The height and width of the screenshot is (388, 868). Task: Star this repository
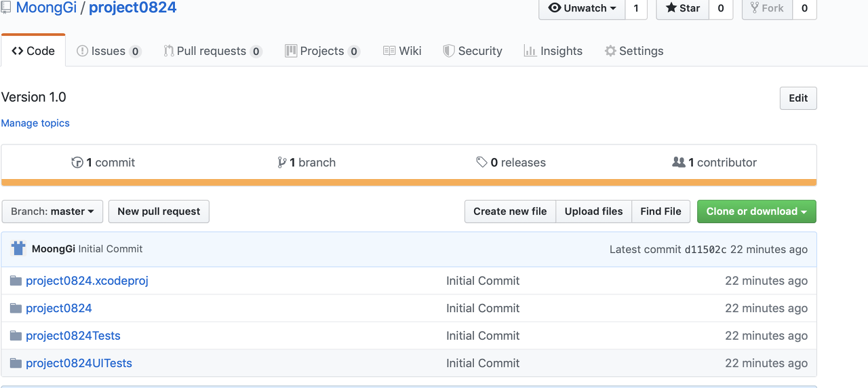683,8
